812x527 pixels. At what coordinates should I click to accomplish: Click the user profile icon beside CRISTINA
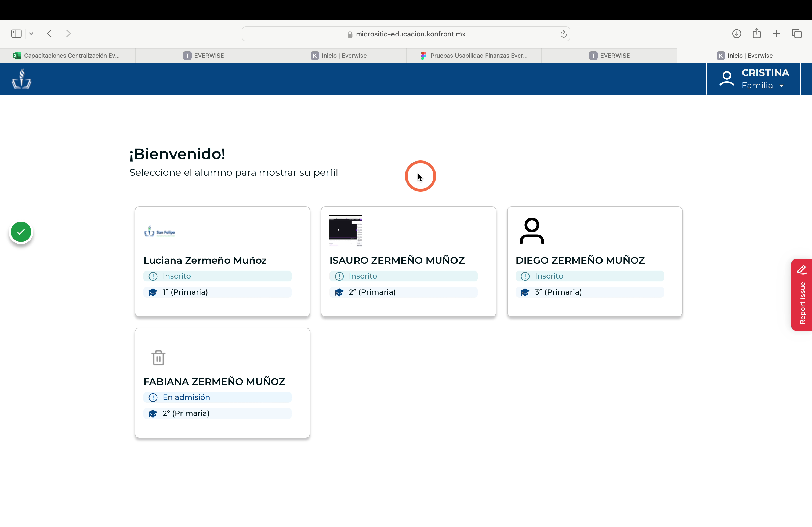(727, 79)
